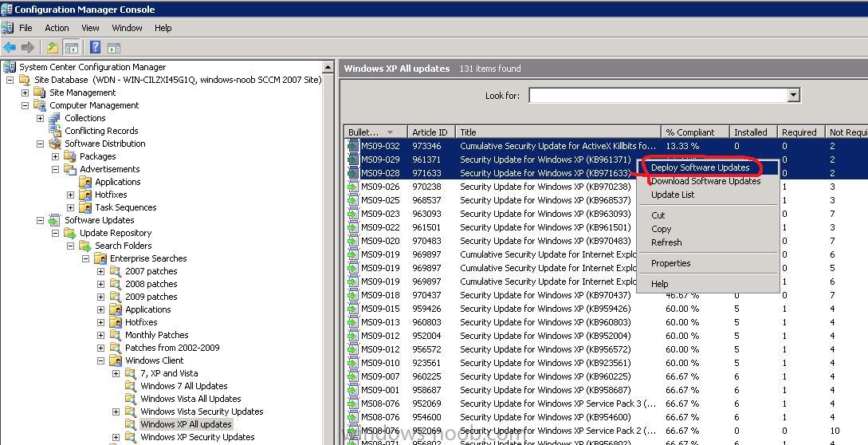Expand the Task Sequences node
Viewport: 868px width, 445px height.
[x=70, y=207]
